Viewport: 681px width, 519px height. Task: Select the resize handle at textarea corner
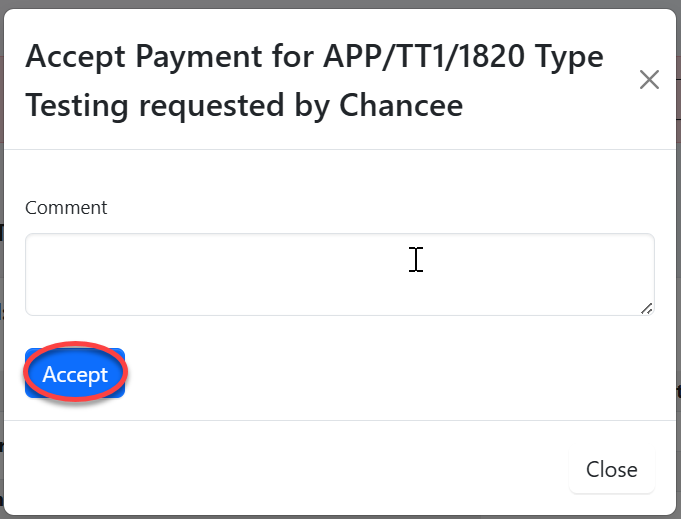point(647,309)
